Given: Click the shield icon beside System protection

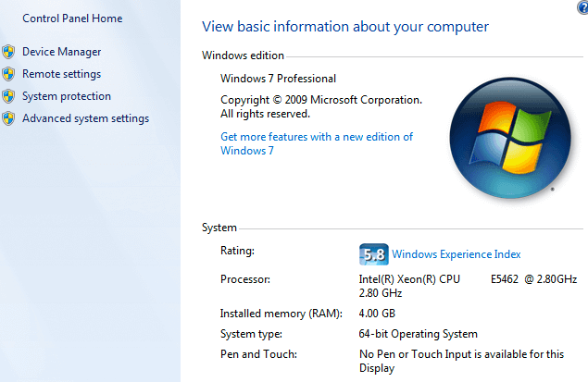Looking at the screenshot, I should click(8, 96).
